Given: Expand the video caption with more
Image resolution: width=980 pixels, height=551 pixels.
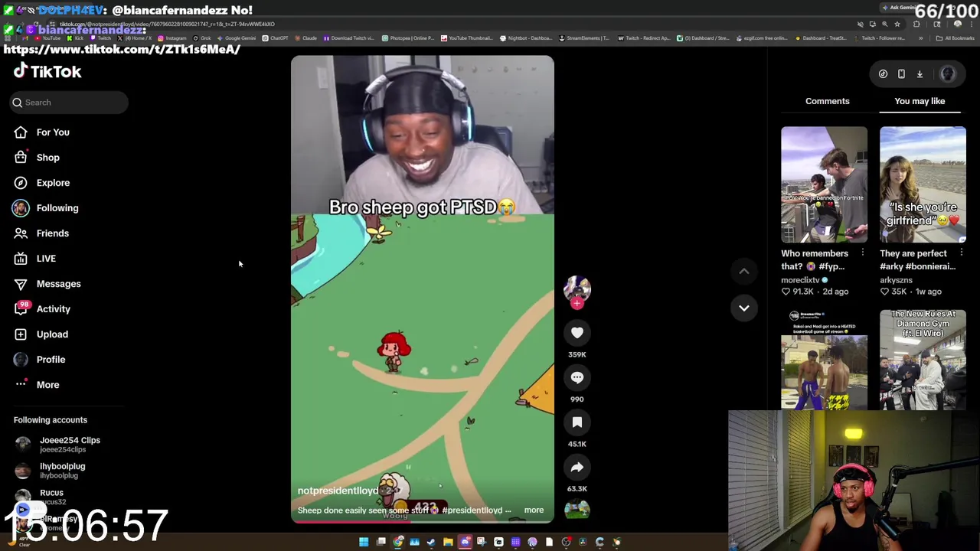Looking at the screenshot, I should point(534,510).
